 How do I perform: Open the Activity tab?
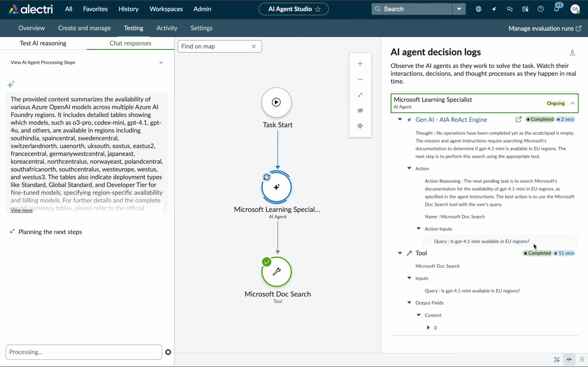(x=167, y=28)
